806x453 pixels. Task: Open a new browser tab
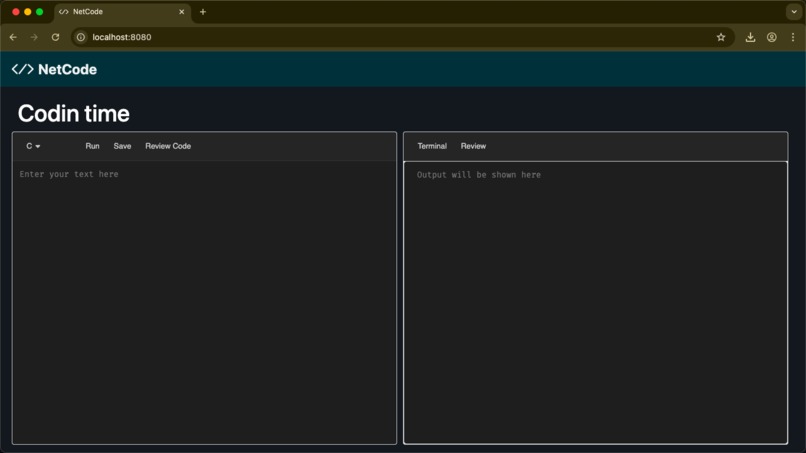(x=203, y=12)
